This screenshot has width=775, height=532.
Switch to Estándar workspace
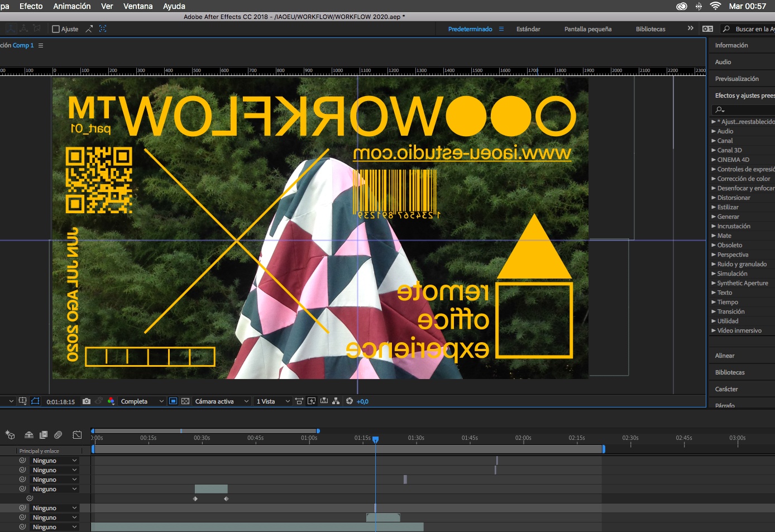pos(528,29)
